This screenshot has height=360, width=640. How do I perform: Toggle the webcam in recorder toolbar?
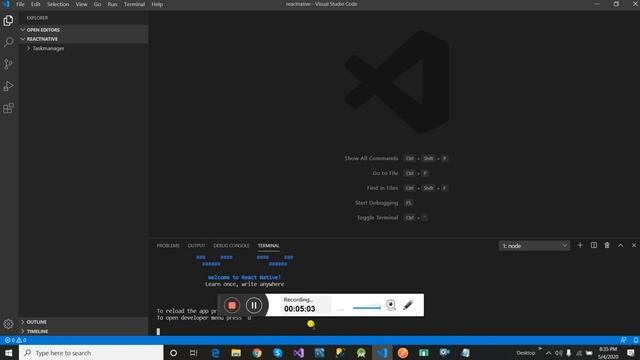(x=391, y=305)
